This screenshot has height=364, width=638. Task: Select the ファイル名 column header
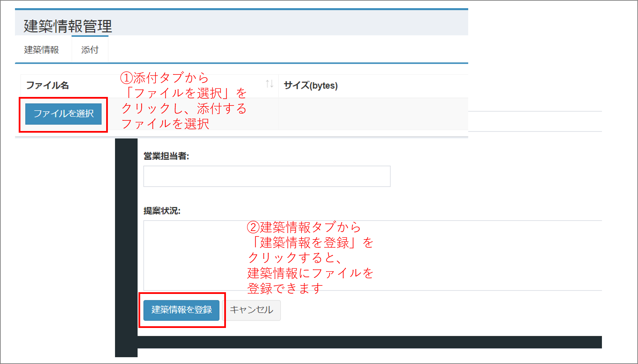pos(48,85)
